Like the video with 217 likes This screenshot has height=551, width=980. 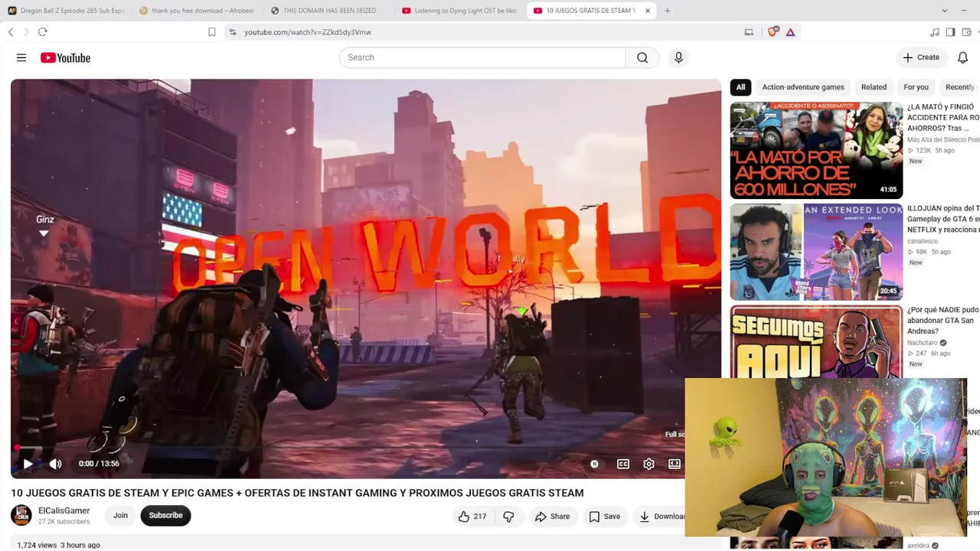tap(472, 517)
